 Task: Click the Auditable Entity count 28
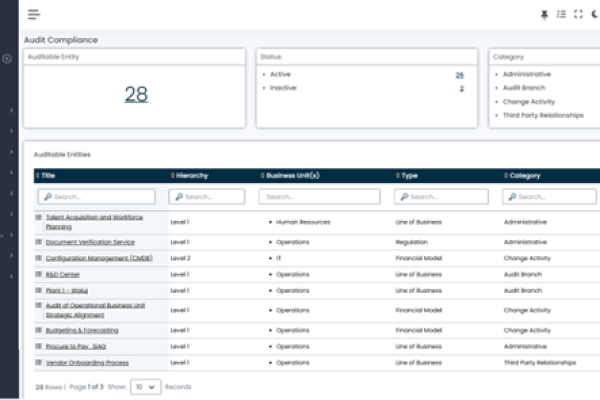(136, 94)
